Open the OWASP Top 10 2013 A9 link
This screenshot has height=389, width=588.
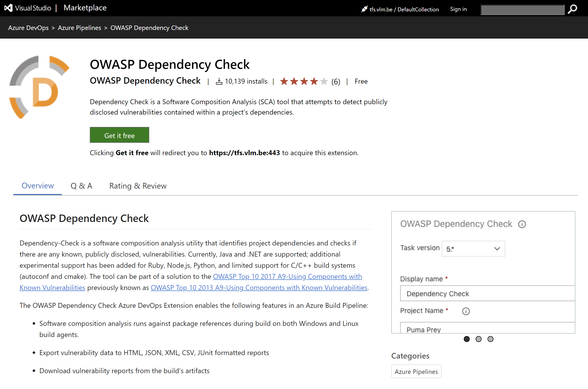259,288
